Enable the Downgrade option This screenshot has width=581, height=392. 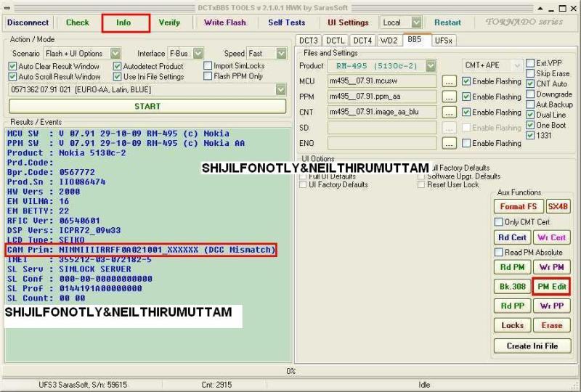(x=530, y=94)
